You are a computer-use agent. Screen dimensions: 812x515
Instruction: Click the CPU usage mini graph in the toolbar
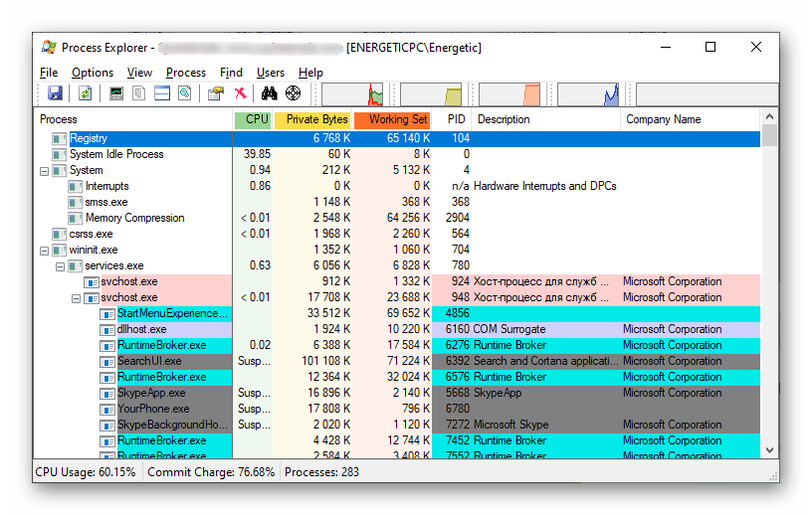352,94
